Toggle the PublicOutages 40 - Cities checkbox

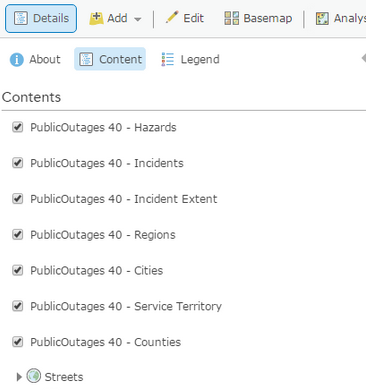point(17,270)
